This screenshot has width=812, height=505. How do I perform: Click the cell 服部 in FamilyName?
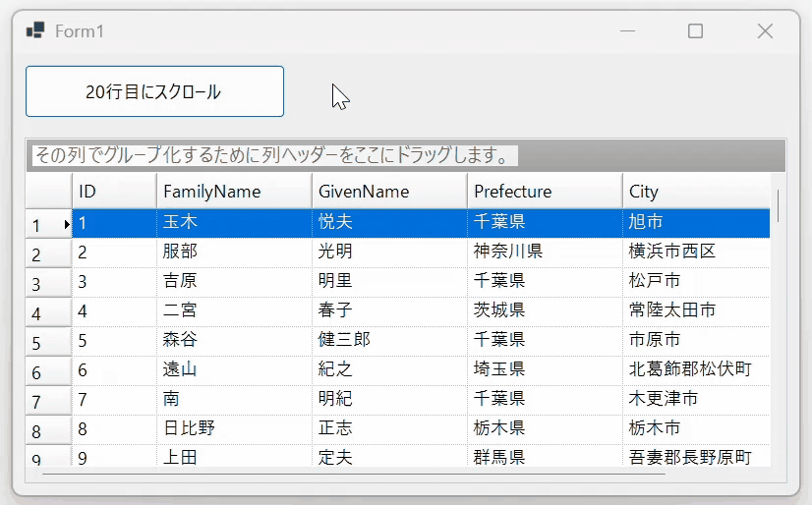[x=234, y=253]
